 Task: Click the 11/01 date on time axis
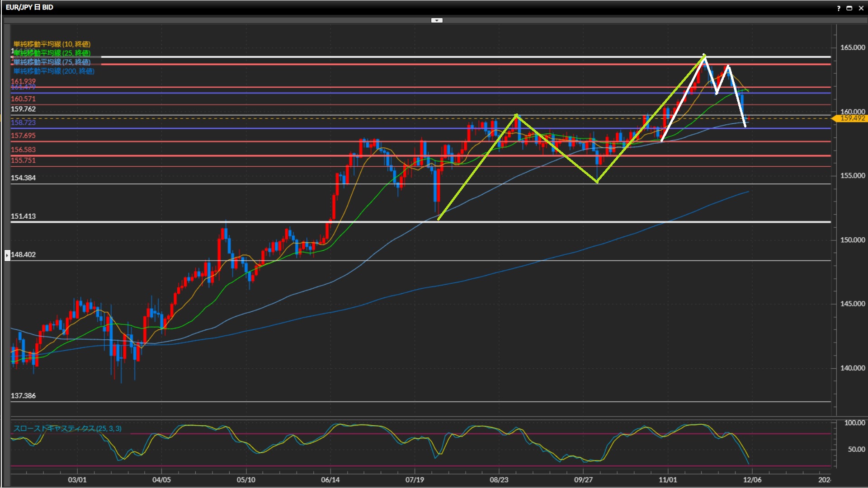[668, 479]
